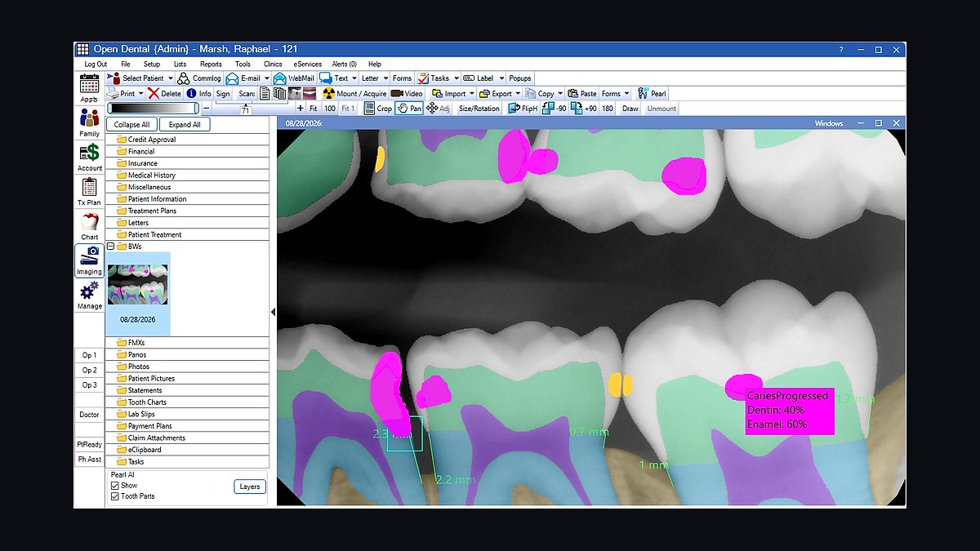The image size is (980, 551).
Task: Open Letter dropdown arrow
Action: point(385,78)
